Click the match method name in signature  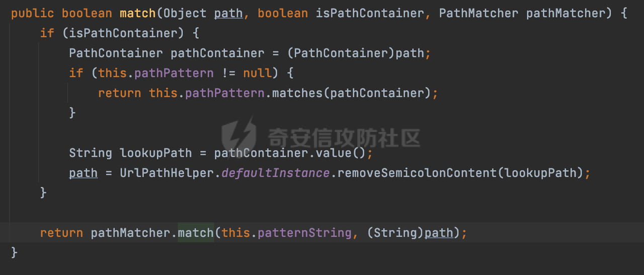[138, 14]
